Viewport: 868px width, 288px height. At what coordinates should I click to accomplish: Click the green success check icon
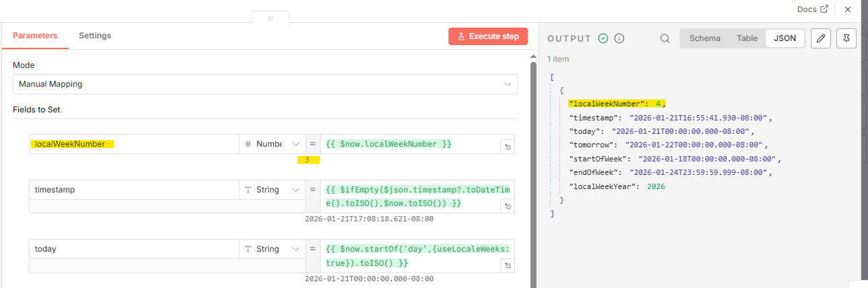(x=603, y=38)
